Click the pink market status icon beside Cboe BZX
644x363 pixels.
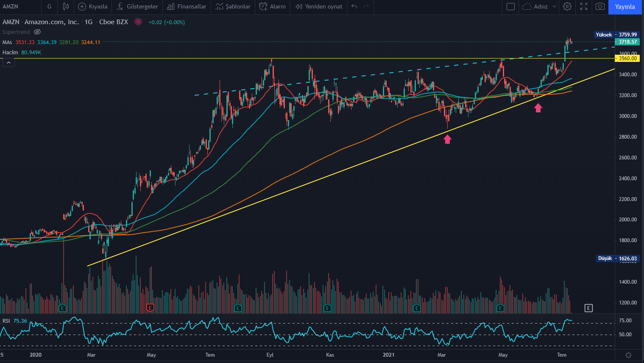pos(138,22)
